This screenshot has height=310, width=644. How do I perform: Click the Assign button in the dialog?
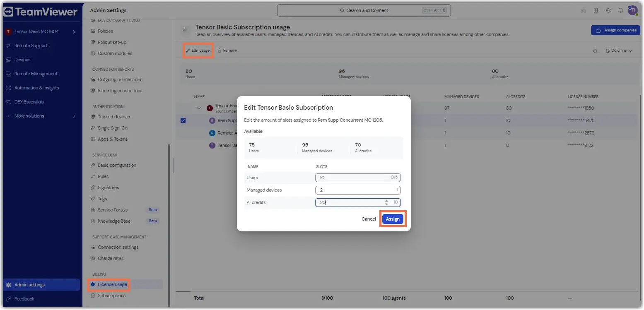point(393,219)
